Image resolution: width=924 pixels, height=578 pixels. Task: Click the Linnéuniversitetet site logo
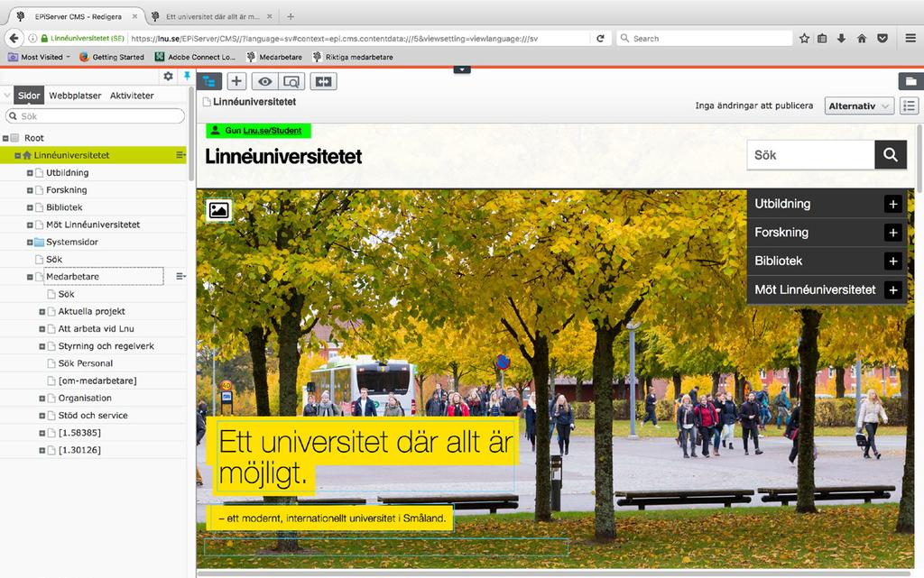click(283, 157)
